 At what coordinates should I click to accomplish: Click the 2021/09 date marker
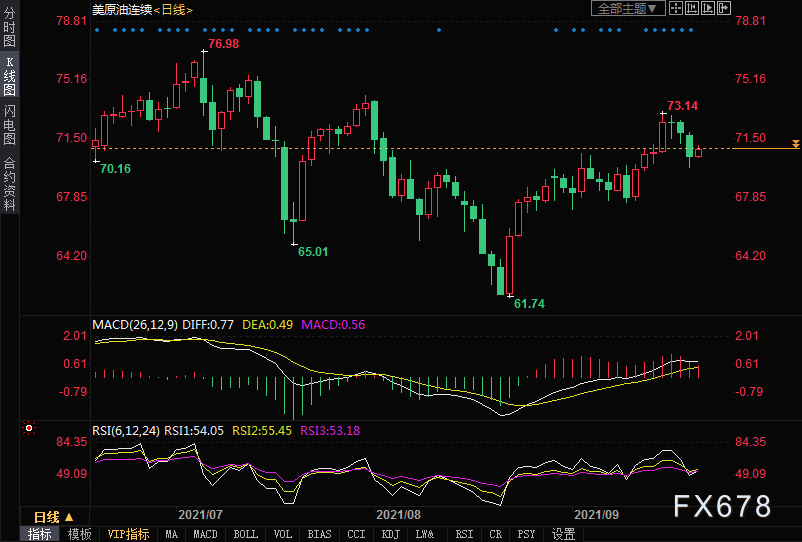596,514
